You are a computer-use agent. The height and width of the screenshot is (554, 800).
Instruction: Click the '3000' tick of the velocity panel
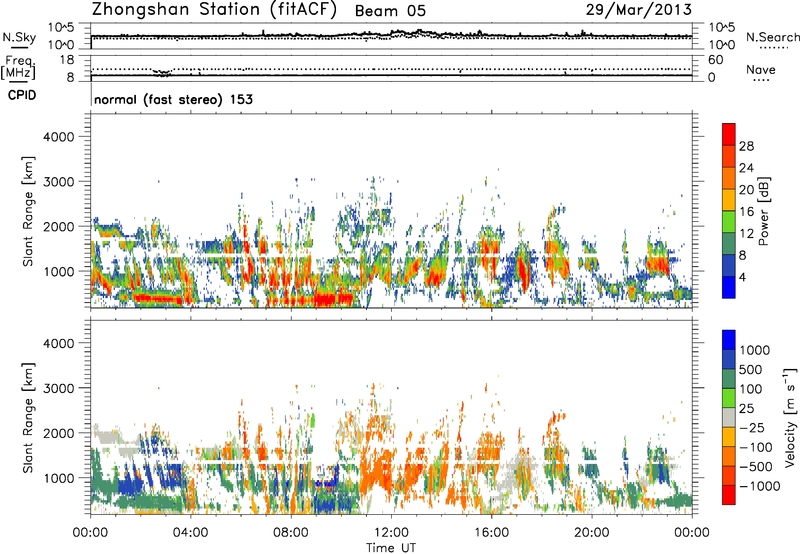coord(59,388)
